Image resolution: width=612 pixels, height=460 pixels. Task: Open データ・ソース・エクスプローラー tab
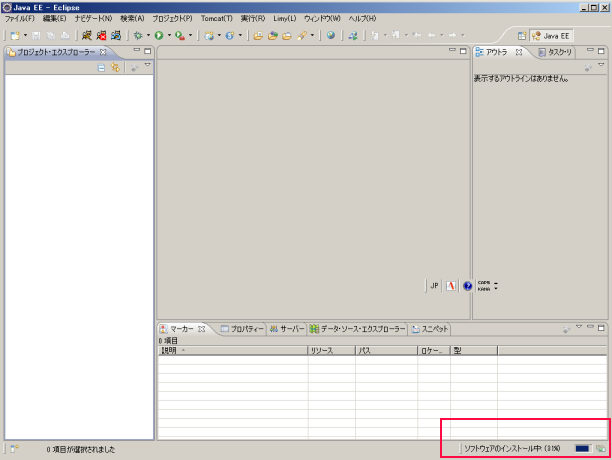pyautogui.click(x=358, y=329)
